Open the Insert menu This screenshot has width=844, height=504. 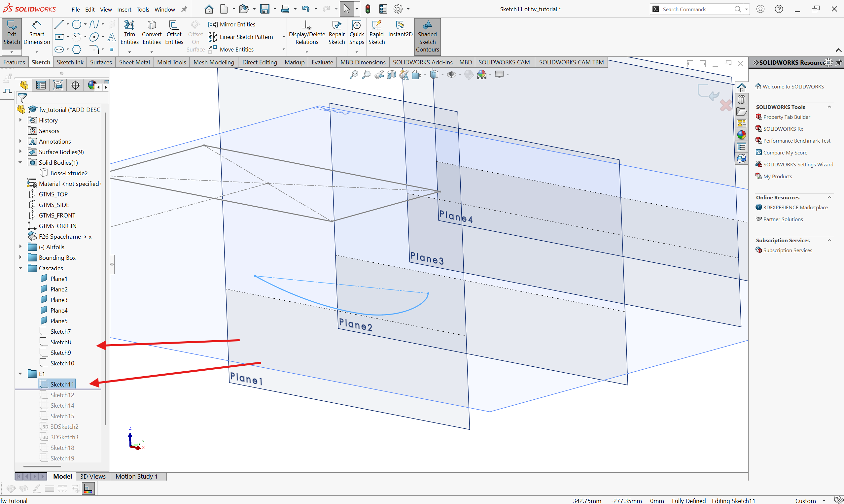[x=124, y=10]
